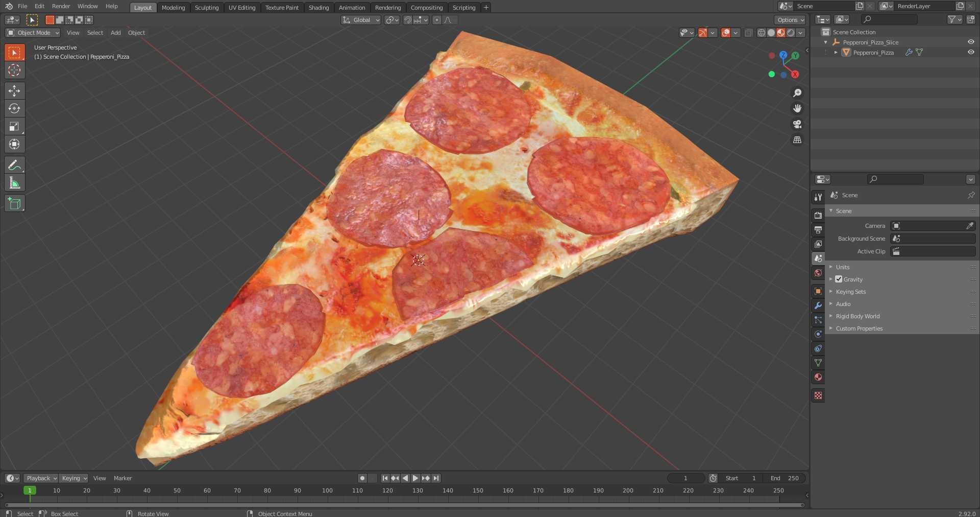Open the Playback dropdown in the timeline
Viewport: 980px width, 517px height.
[41, 478]
